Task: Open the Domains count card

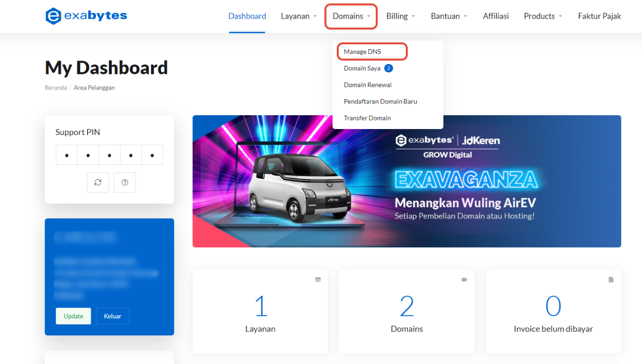Action: click(x=407, y=311)
